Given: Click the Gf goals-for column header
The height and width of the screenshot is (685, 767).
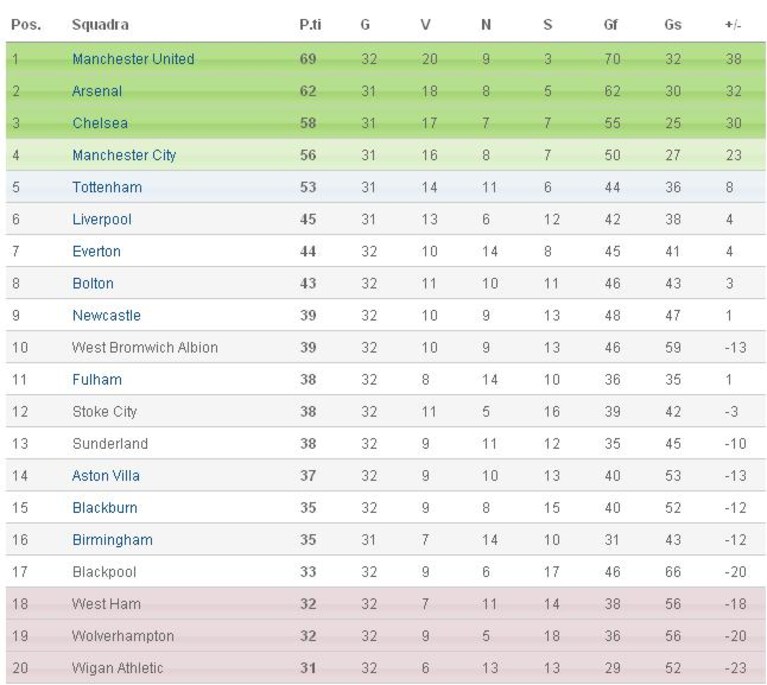Looking at the screenshot, I should [610, 24].
